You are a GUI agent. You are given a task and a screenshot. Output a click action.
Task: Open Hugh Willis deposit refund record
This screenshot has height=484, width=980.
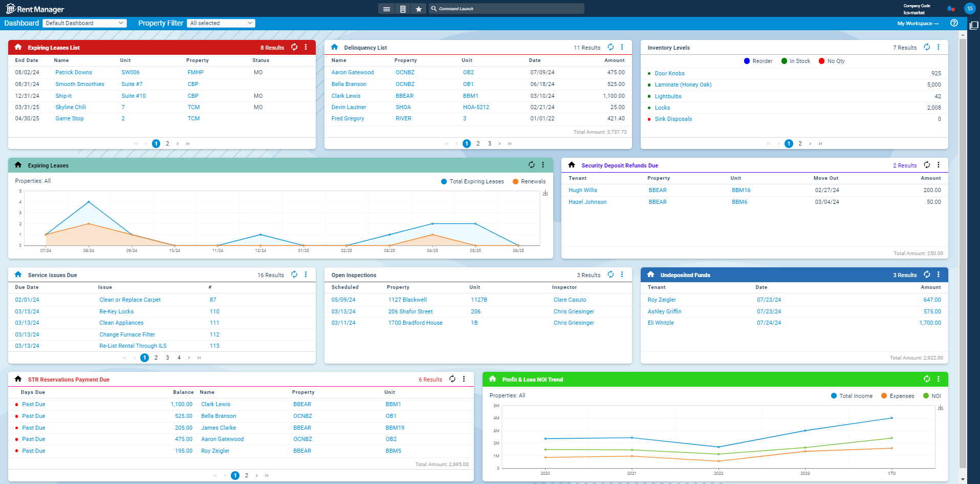[583, 190]
